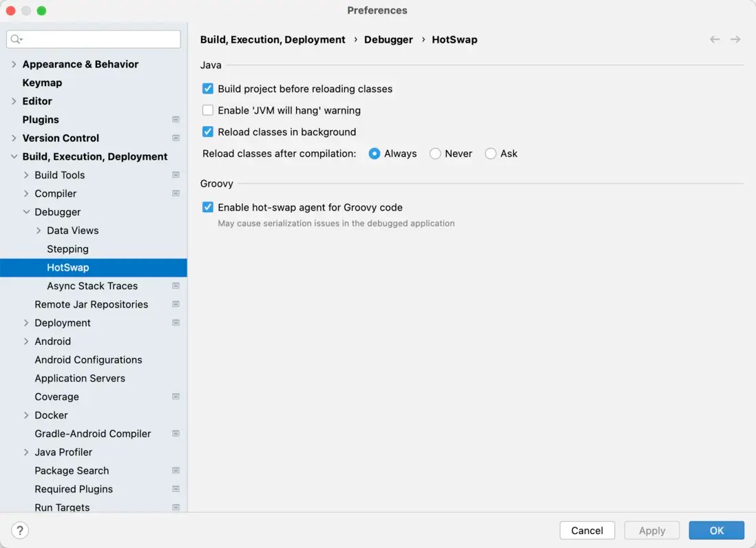The height and width of the screenshot is (548, 756).
Task: Expand the Docker node
Action: [26, 415]
